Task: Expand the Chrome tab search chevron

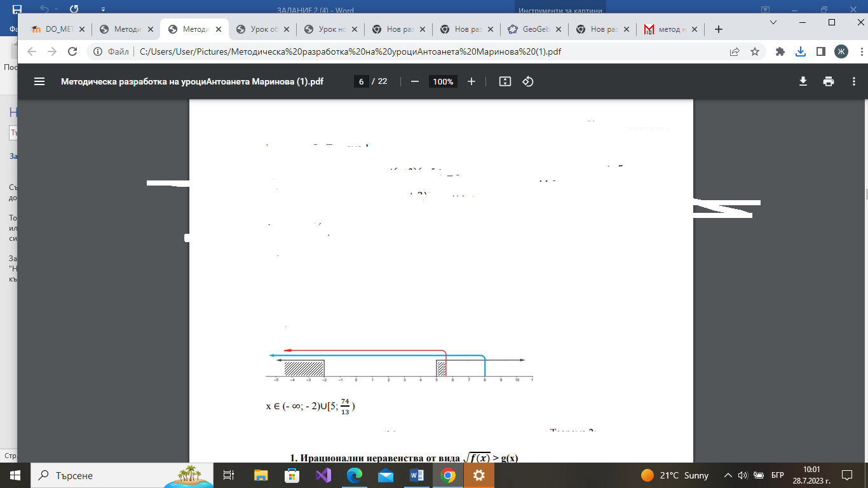Action: [x=773, y=22]
